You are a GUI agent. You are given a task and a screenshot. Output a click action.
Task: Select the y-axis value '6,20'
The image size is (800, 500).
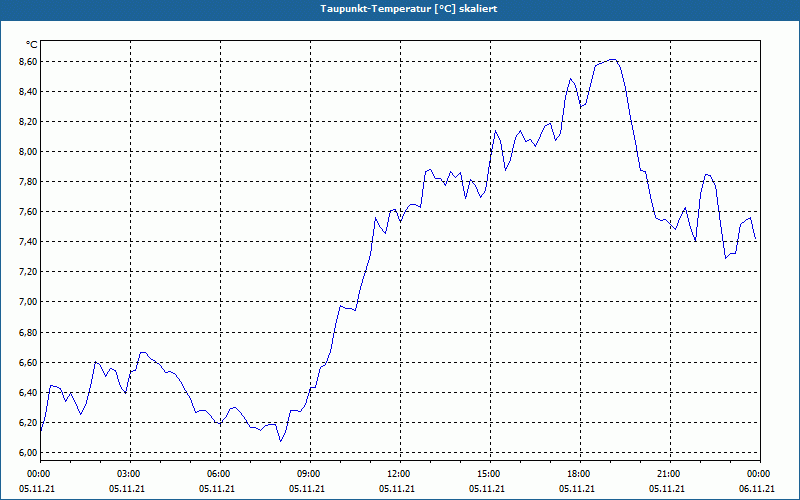point(29,423)
